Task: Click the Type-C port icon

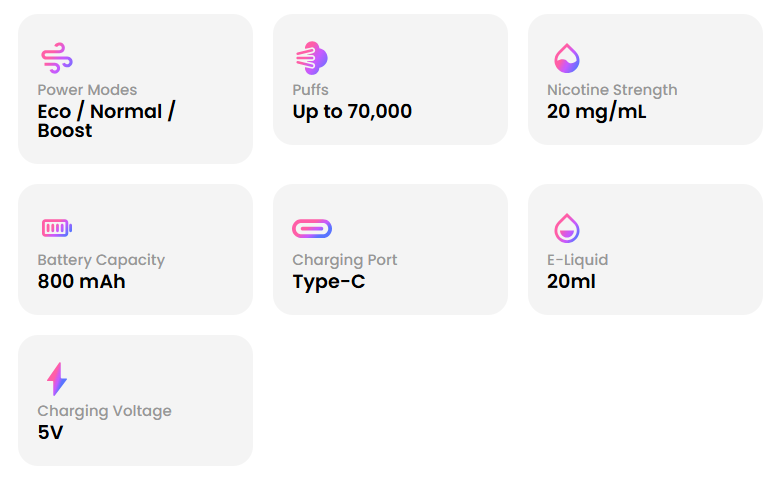Action: (312, 228)
